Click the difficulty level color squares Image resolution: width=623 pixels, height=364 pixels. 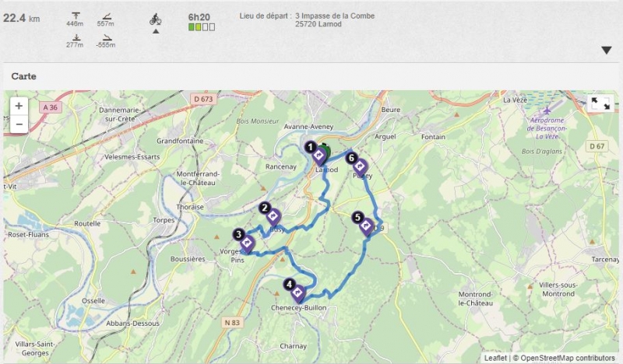tap(202, 27)
